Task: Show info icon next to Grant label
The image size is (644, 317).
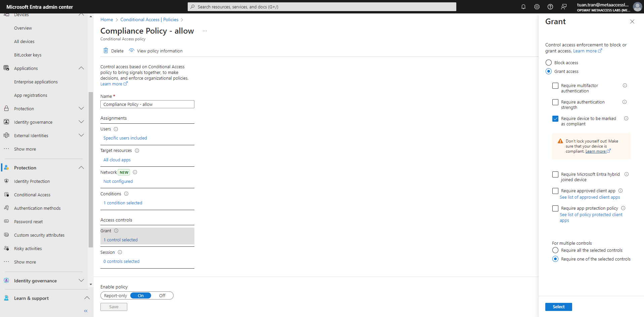Action: point(116,231)
